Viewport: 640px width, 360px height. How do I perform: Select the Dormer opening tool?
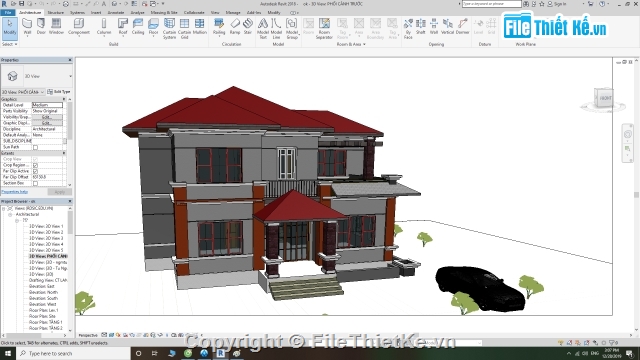tap(462, 27)
